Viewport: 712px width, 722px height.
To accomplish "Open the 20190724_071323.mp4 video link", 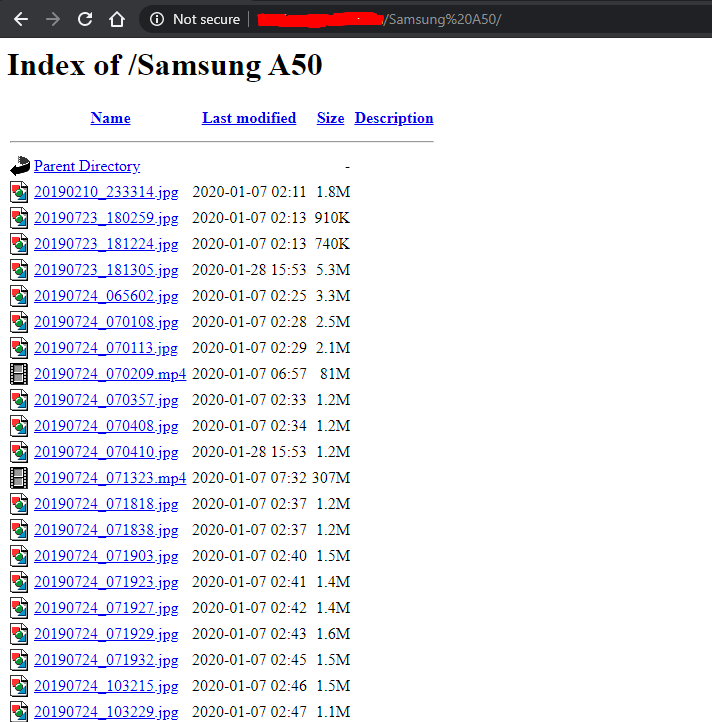I will (110, 478).
